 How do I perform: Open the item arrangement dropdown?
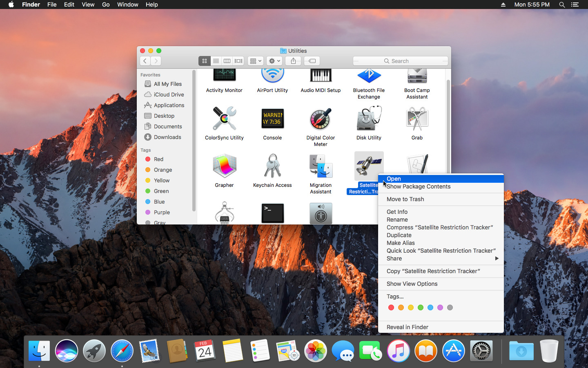click(x=256, y=61)
